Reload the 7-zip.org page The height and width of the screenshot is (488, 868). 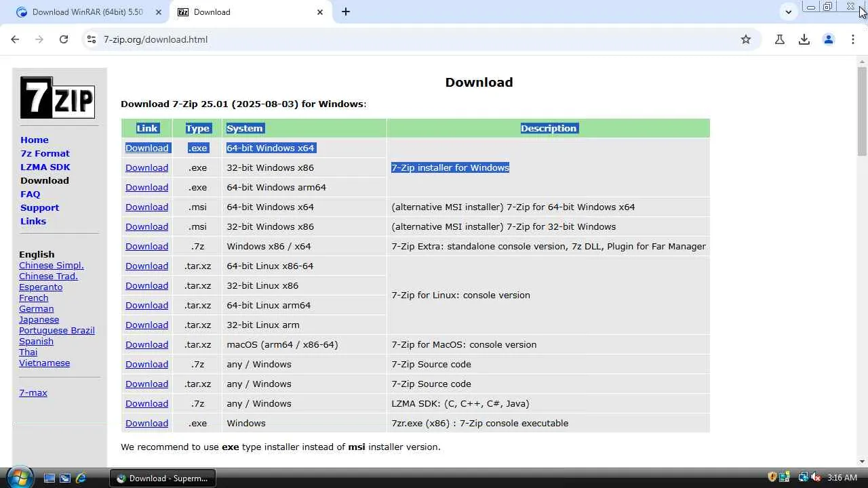click(64, 39)
